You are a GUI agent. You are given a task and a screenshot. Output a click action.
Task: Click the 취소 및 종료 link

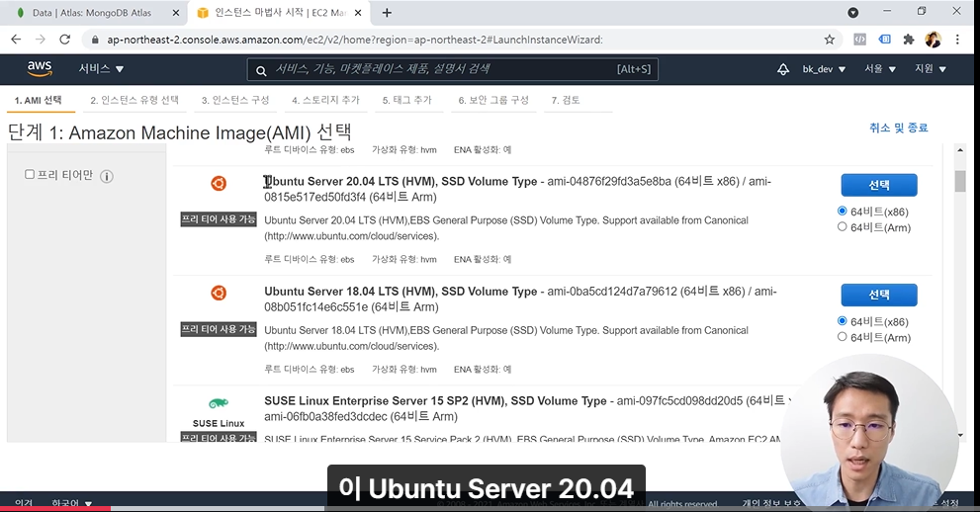click(x=898, y=128)
